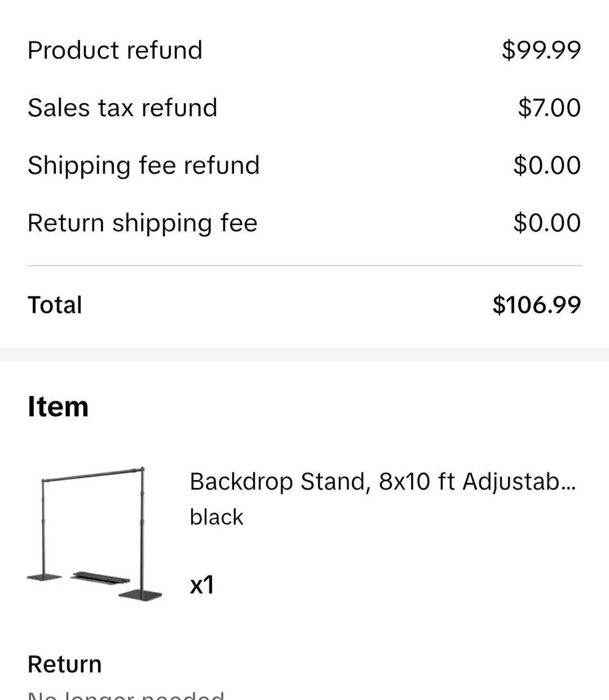Click the Total label
This screenshot has height=700, width=609.
coord(54,304)
